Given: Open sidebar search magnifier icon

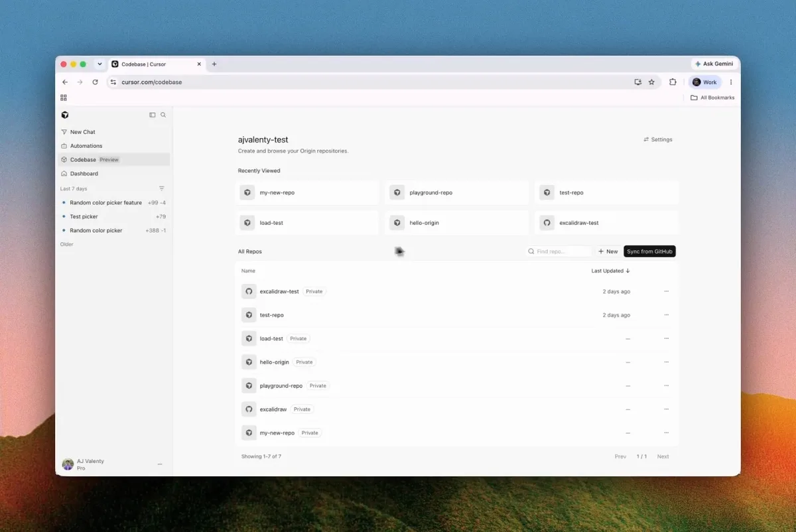Looking at the screenshot, I should point(163,115).
